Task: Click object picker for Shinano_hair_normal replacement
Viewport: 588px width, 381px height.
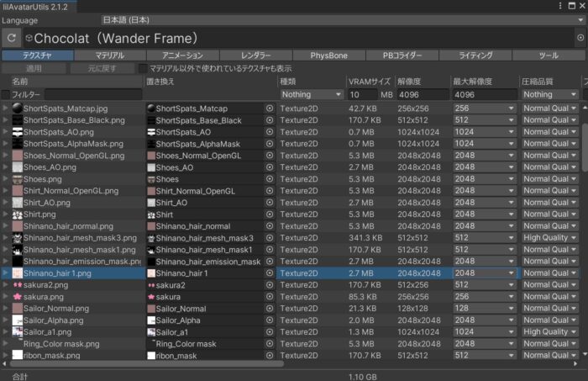Action: click(270, 226)
